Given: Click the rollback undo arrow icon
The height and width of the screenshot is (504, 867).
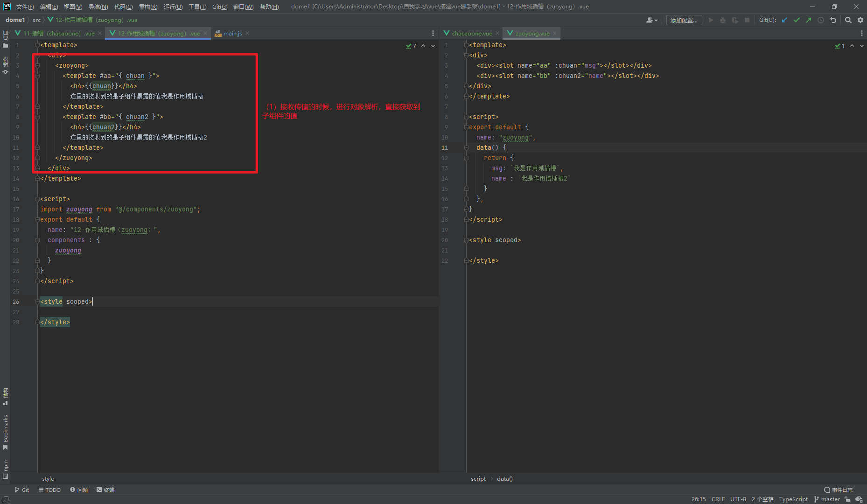Looking at the screenshot, I should click(x=833, y=20).
